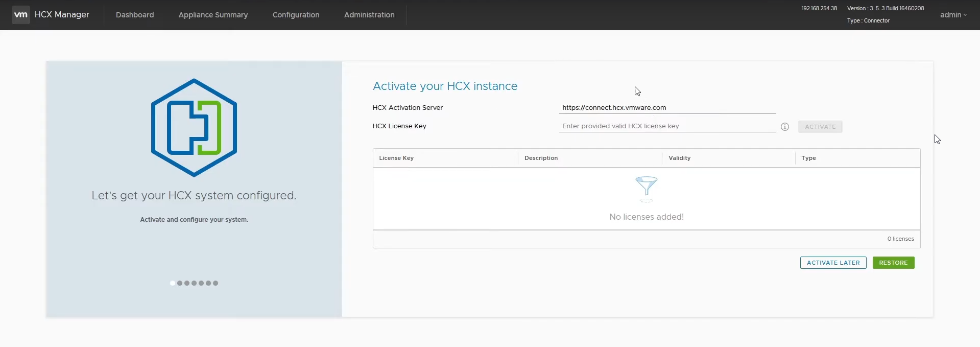
Task: Click "Let's get your HCX system configured."
Action: click(194, 195)
